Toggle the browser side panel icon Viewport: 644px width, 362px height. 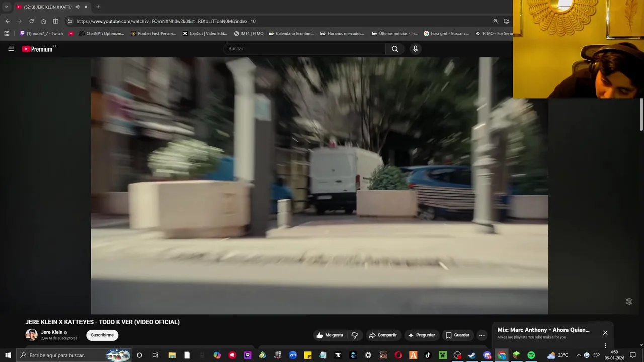click(55, 21)
